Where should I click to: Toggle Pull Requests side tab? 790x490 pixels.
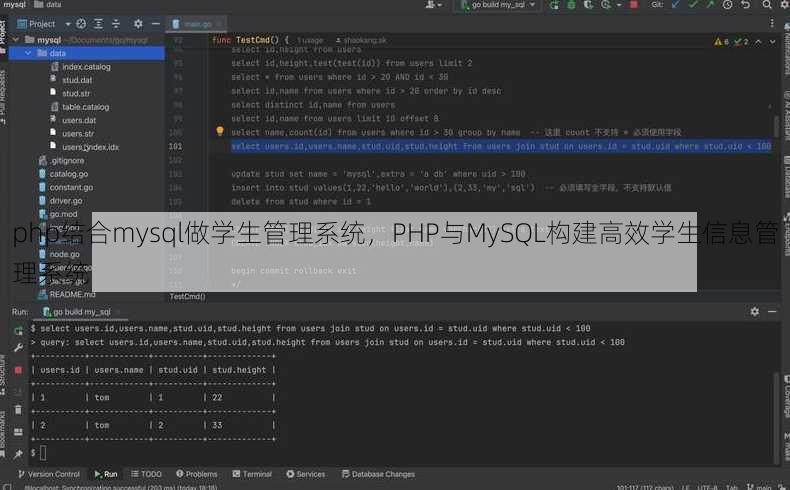[x=4, y=97]
